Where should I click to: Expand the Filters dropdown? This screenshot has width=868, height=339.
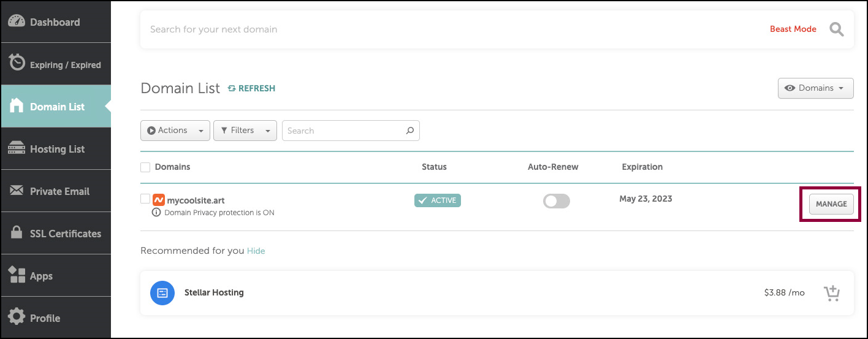click(245, 131)
